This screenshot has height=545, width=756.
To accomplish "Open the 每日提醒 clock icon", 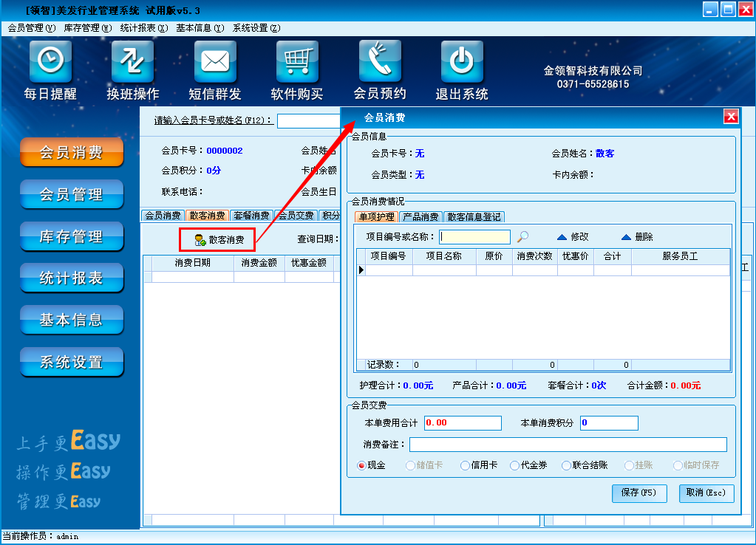I will [x=50, y=61].
